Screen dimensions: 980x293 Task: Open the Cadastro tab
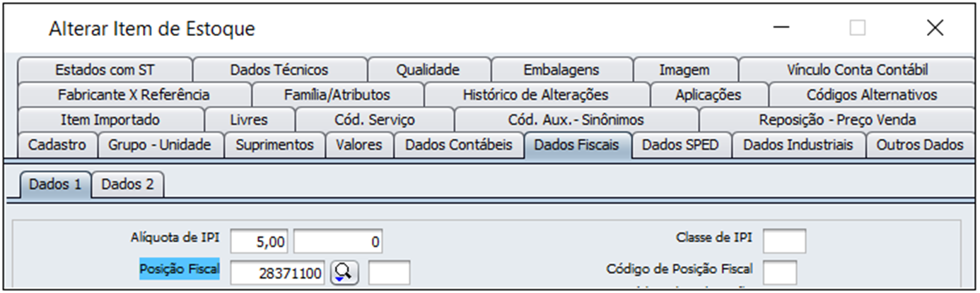pyautogui.click(x=57, y=145)
